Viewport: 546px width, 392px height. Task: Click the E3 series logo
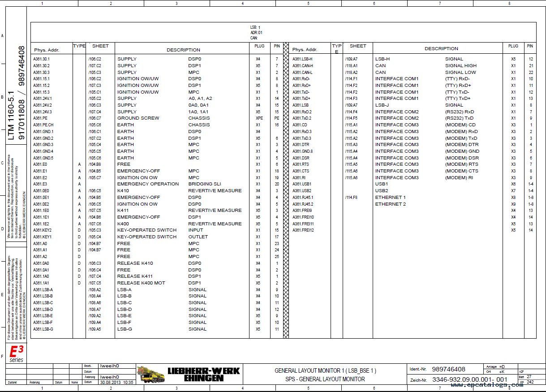click(17, 354)
